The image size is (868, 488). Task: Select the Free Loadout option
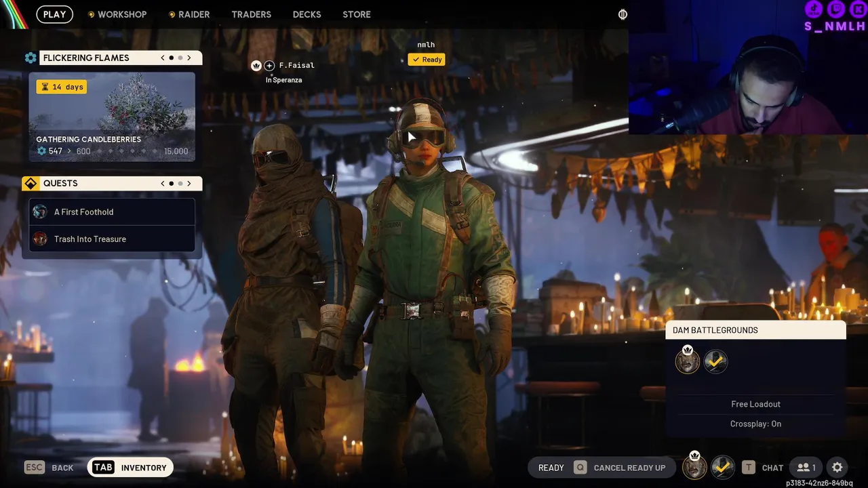(755, 404)
